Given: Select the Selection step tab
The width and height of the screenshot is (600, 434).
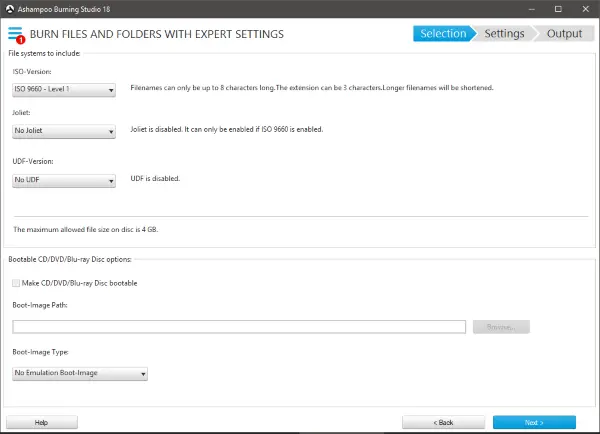Looking at the screenshot, I should pos(444,34).
